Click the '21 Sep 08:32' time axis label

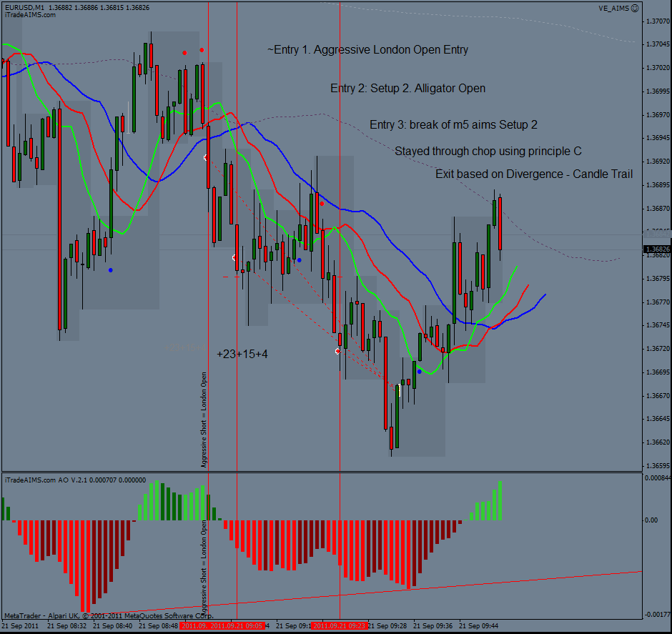click(67, 626)
